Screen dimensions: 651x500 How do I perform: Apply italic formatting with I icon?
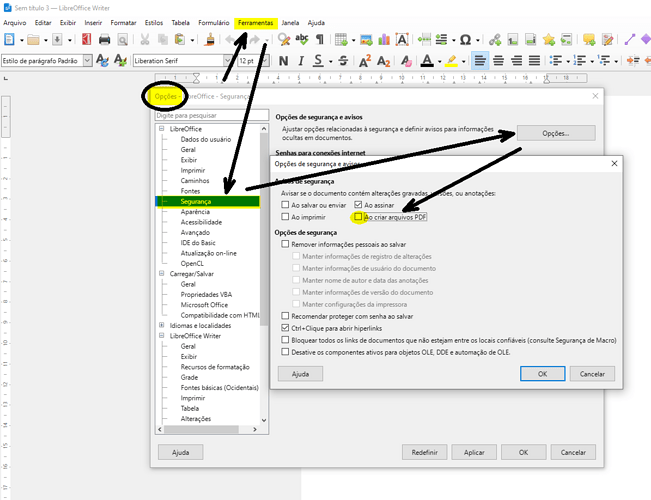click(x=300, y=60)
